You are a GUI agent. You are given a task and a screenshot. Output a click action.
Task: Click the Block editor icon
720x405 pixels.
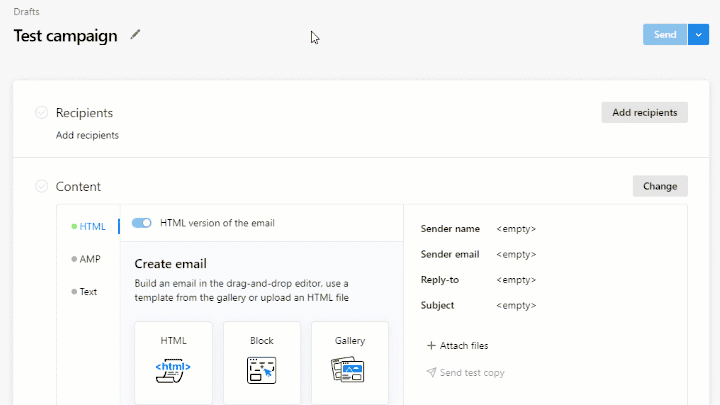pos(261,370)
